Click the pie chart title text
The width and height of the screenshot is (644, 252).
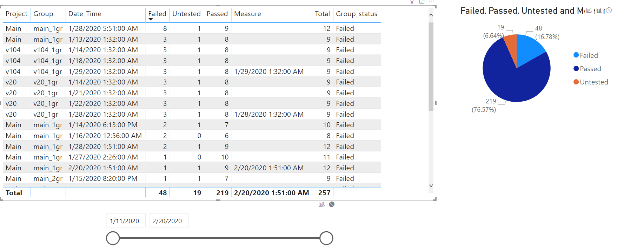click(522, 11)
